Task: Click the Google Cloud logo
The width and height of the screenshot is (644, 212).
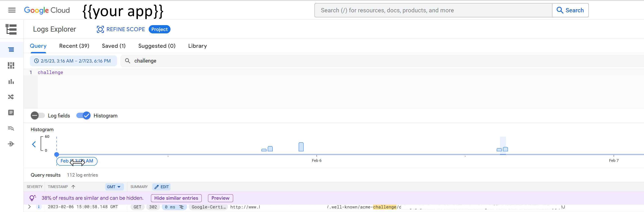Action: [x=47, y=10]
